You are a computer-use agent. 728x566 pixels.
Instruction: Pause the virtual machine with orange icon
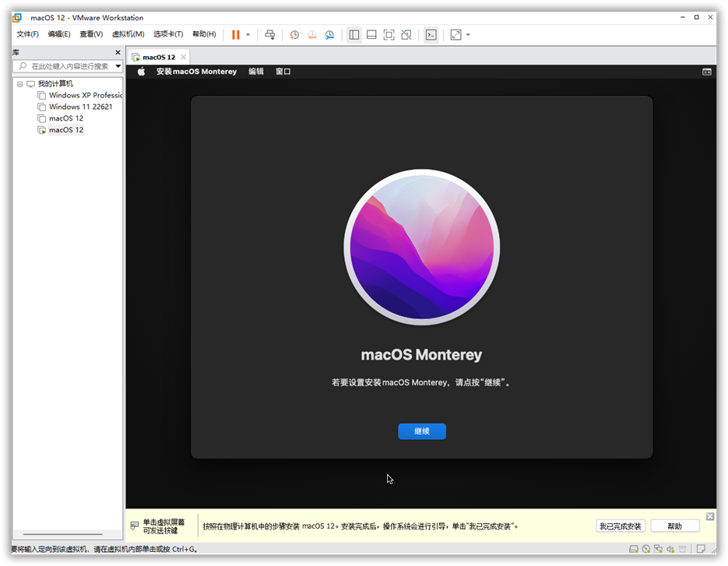(235, 35)
